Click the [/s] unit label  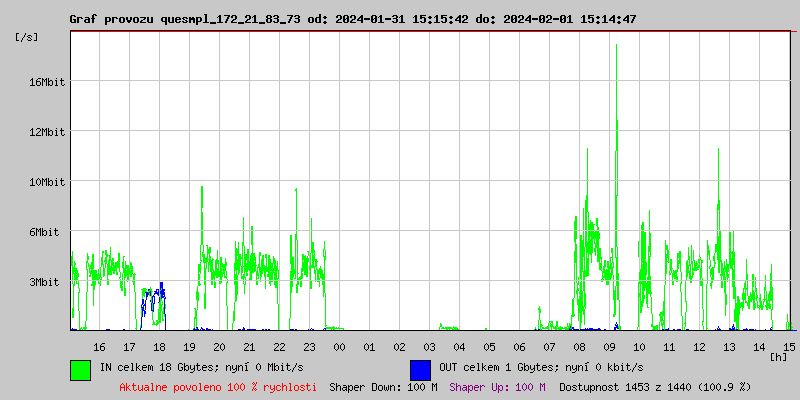tap(27, 37)
